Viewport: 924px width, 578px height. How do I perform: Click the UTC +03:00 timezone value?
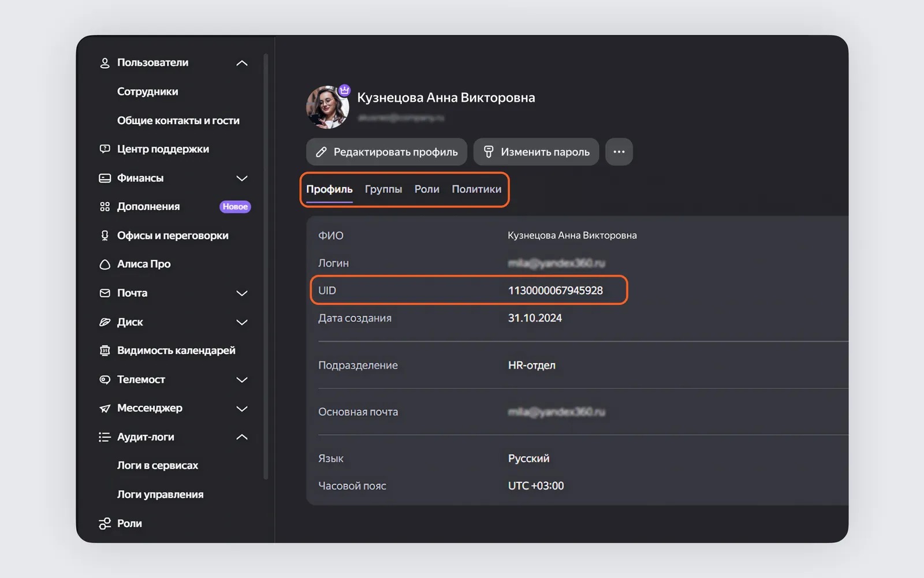click(536, 486)
